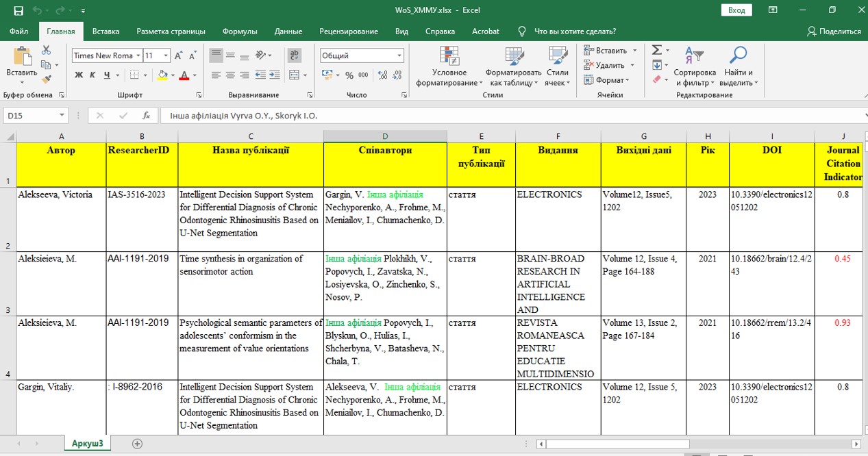Select the Format Painter brush icon
Image resolution: width=868 pixels, height=456 pixels.
point(46,79)
